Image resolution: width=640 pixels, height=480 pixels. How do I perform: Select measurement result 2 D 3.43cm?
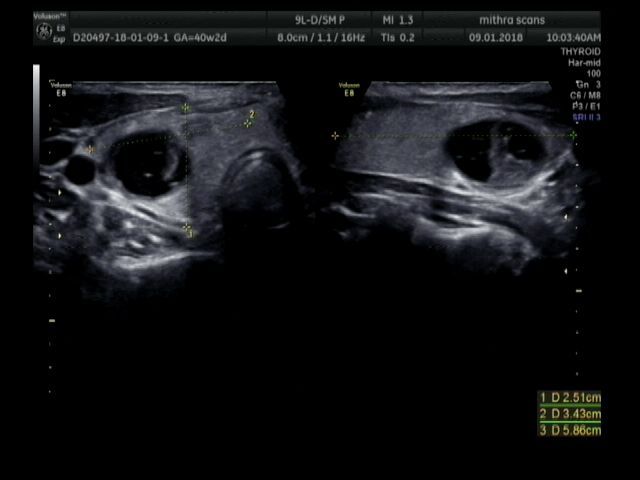(570, 413)
